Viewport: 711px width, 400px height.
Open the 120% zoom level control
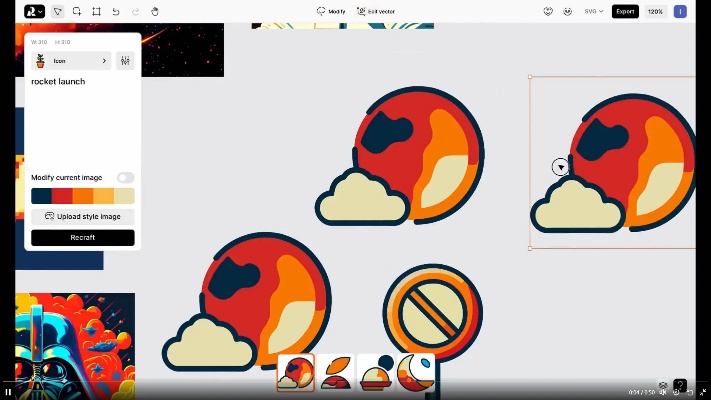click(655, 11)
